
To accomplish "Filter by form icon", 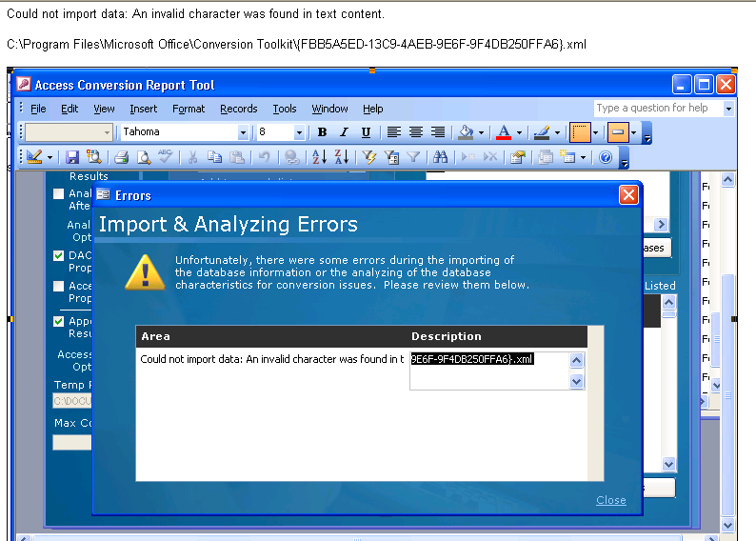I will [x=391, y=157].
